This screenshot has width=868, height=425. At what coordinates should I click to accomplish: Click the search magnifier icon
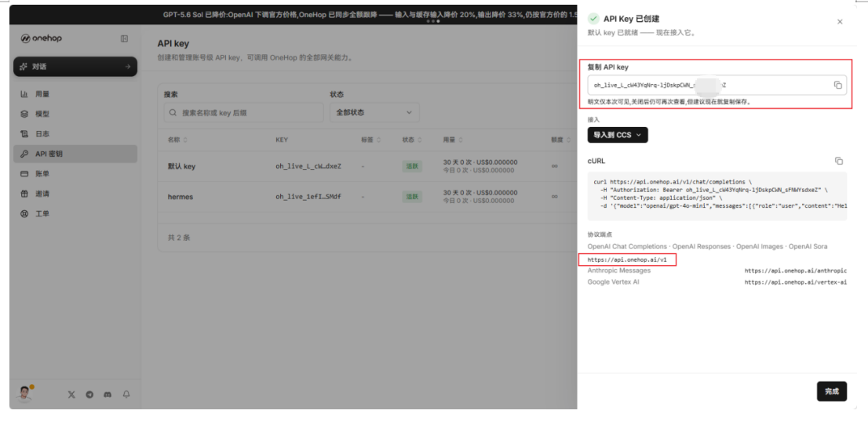(x=173, y=112)
